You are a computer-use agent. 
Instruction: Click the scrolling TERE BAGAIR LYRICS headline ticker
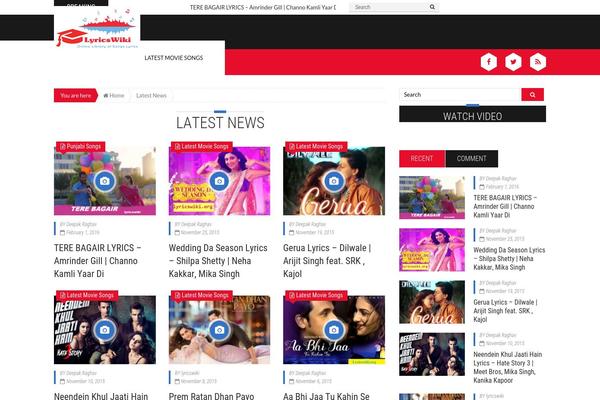tap(262, 7)
